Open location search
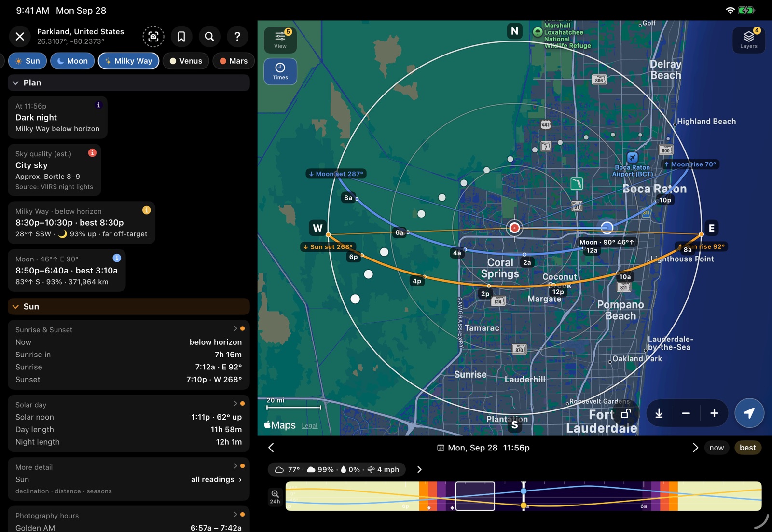This screenshot has height=532, width=772. 209,36
